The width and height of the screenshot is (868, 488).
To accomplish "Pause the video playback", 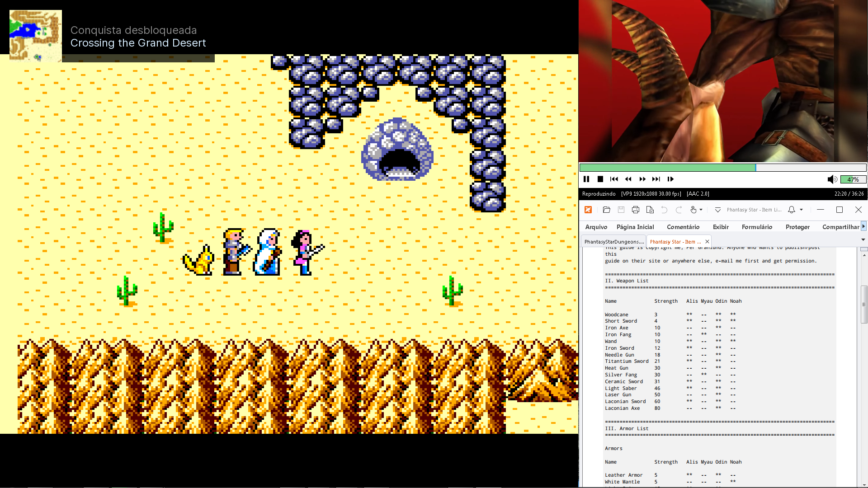I will tap(586, 179).
